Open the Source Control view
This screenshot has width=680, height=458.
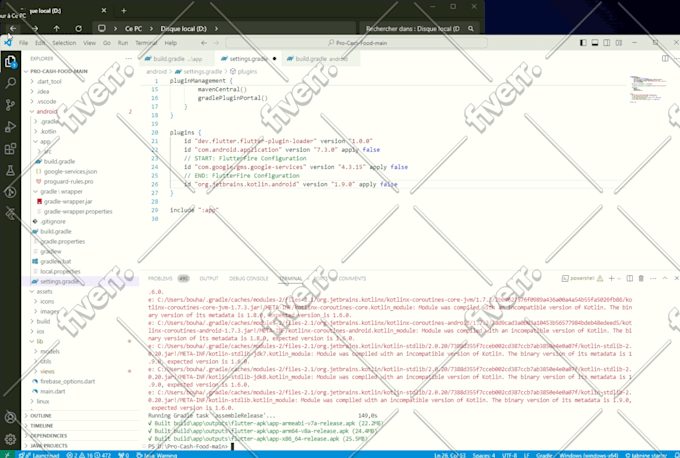[x=10, y=105]
